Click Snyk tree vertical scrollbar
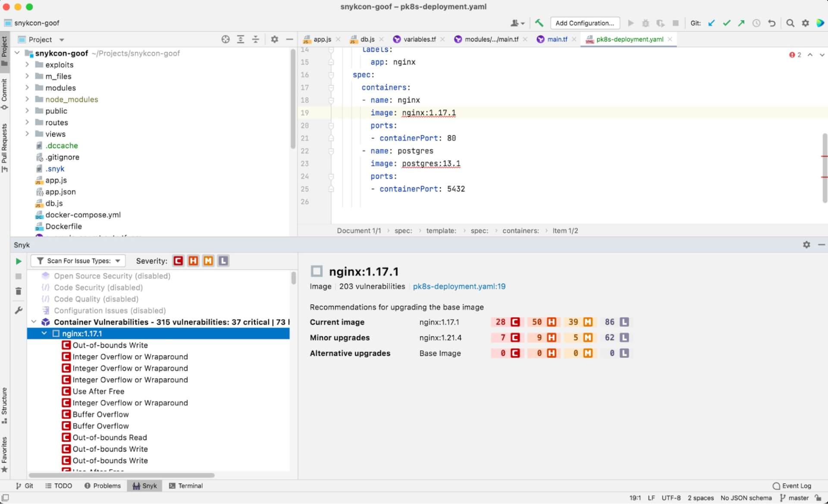 coord(294,278)
